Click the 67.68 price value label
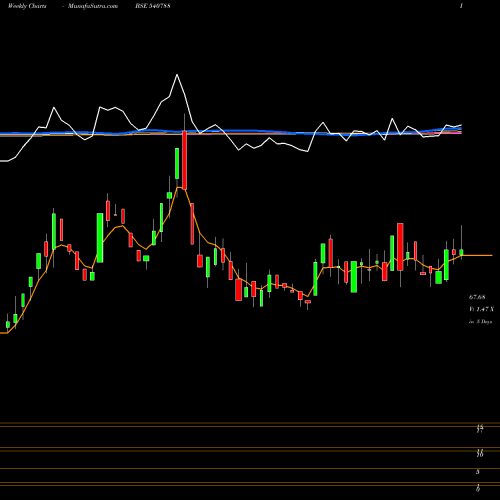Image resolution: width=500 pixels, height=500 pixels. coord(477,297)
